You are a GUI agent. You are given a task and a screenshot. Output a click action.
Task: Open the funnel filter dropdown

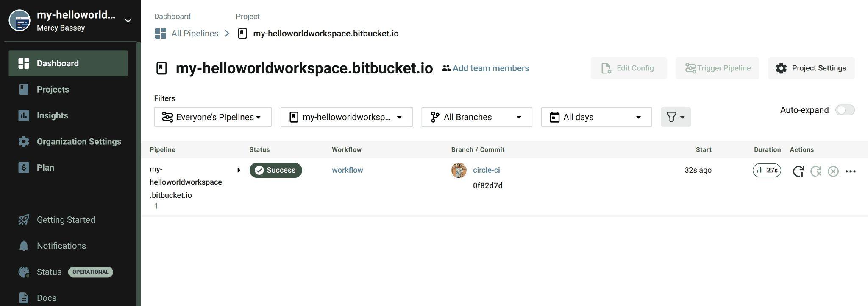click(x=676, y=117)
